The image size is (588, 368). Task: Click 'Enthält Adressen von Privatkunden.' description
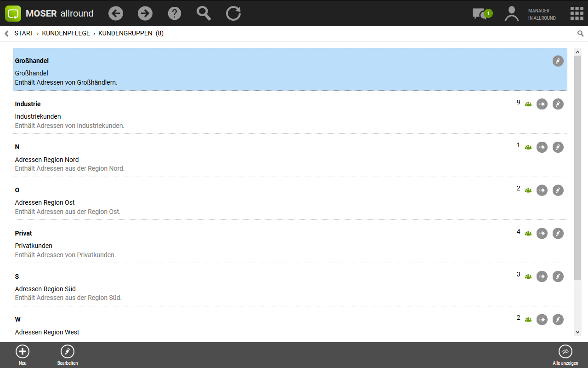pyautogui.click(x=65, y=255)
